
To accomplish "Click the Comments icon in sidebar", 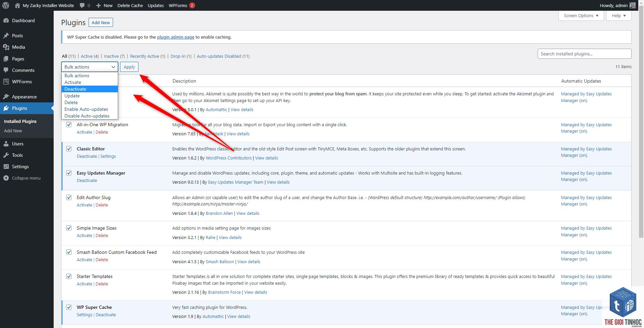I will [6, 70].
